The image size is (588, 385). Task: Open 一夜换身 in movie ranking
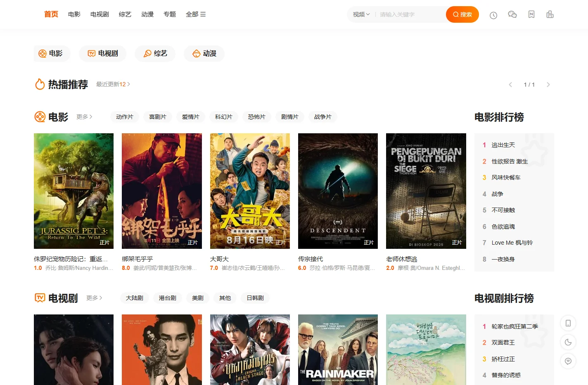[503, 259]
